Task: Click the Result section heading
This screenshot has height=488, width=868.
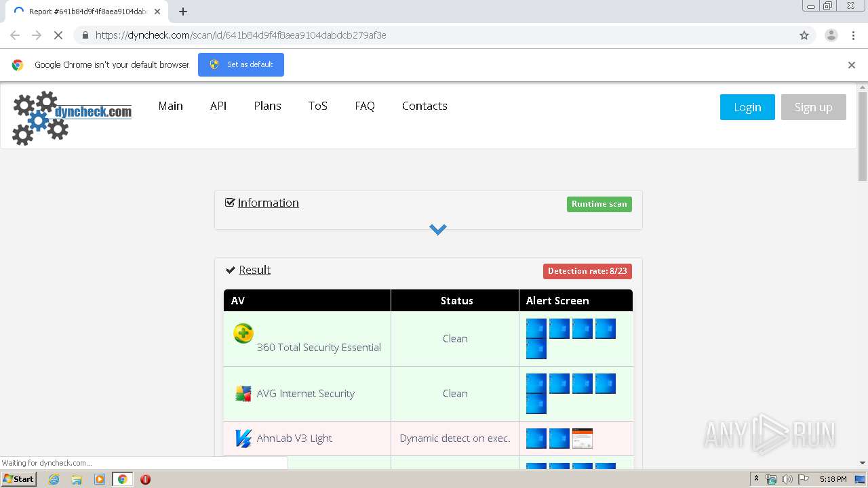Action: [254, 270]
